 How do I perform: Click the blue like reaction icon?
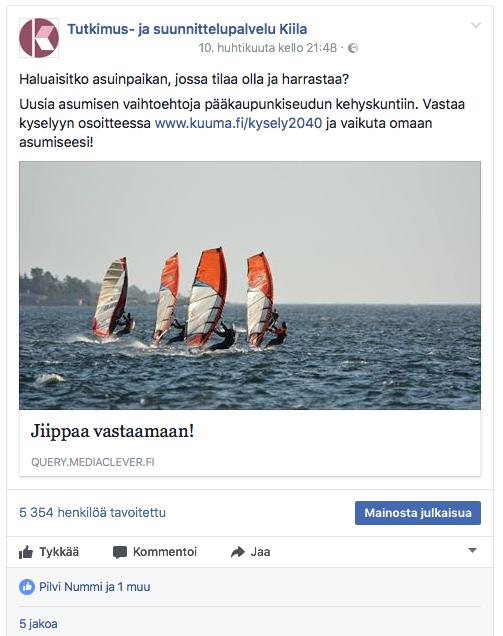tap(27, 587)
